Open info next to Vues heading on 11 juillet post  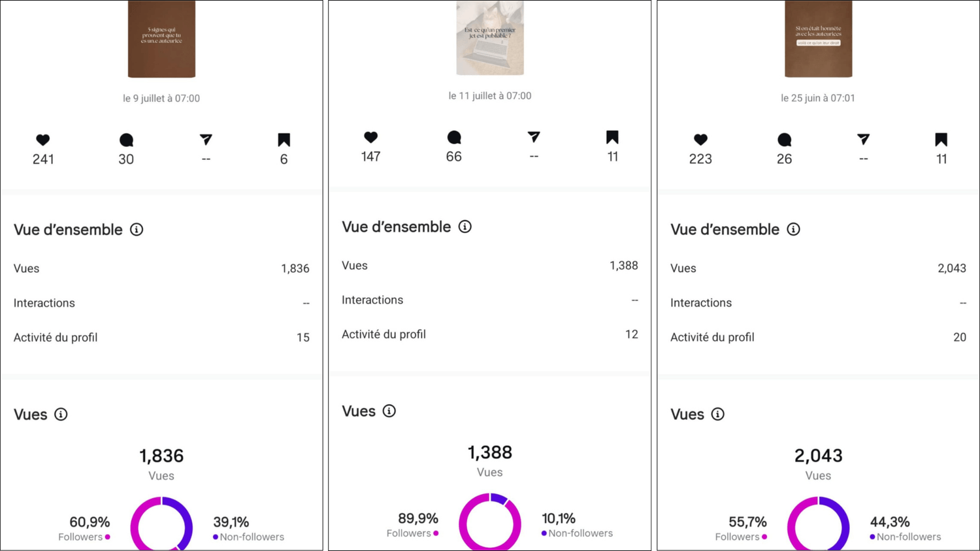pyautogui.click(x=389, y=411)
